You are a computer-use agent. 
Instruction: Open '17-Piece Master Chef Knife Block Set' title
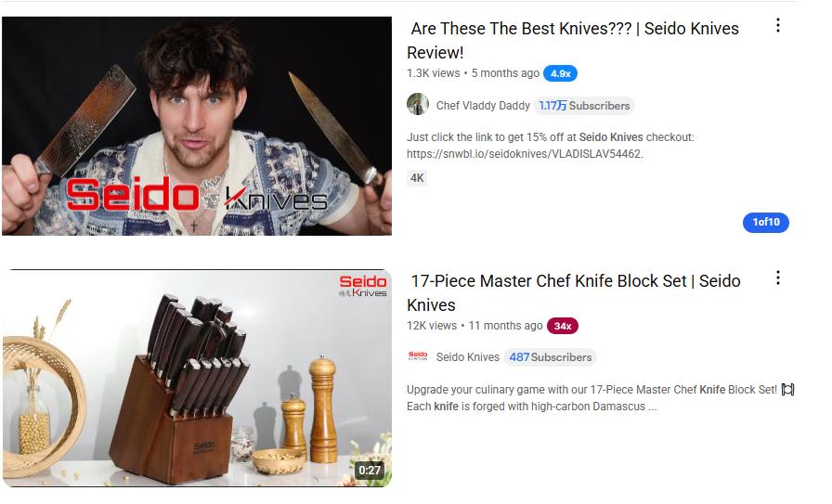coord(574,293)
